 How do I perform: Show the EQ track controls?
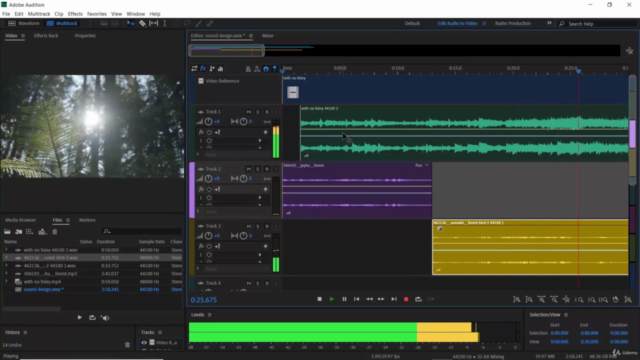220,69
